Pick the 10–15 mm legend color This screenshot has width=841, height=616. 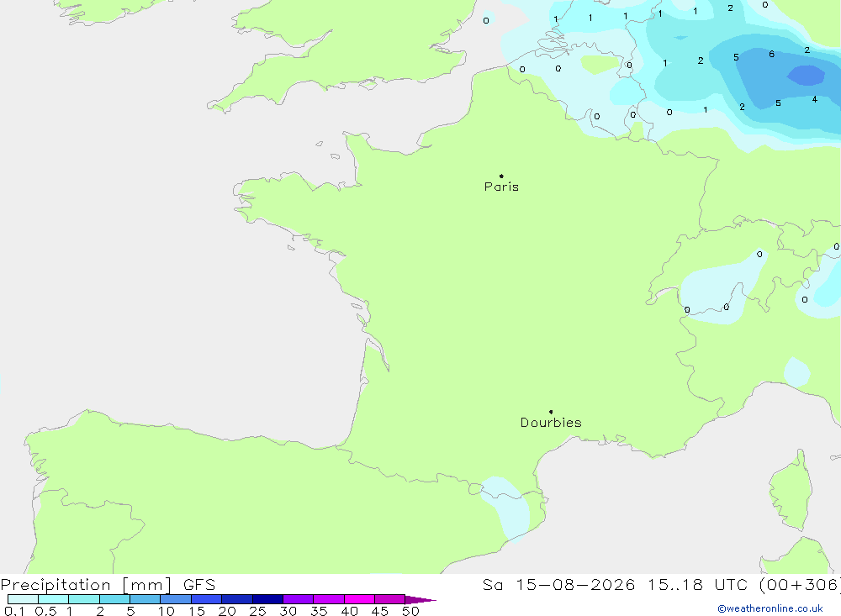click(x=176, y=599)
